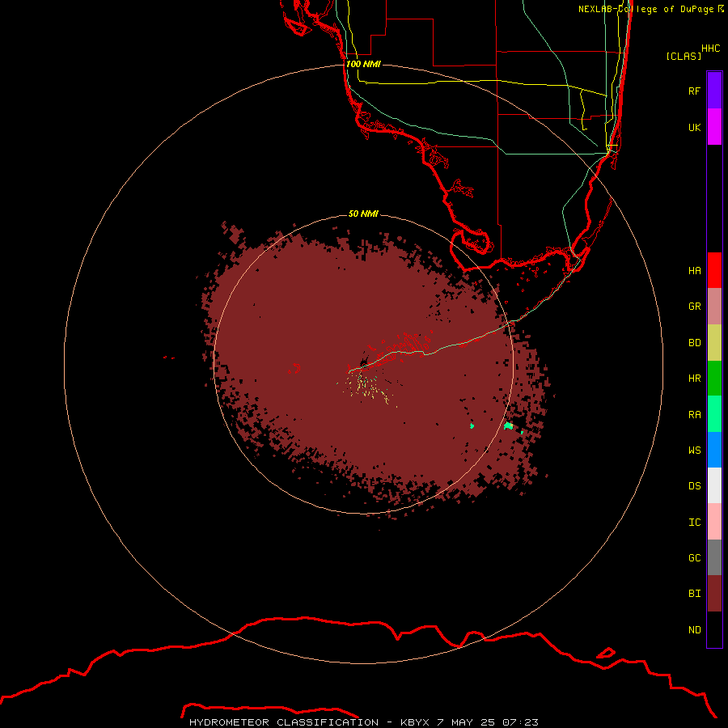
Task: Click the 'BI' legend label
Action: [x=694, y=594]
